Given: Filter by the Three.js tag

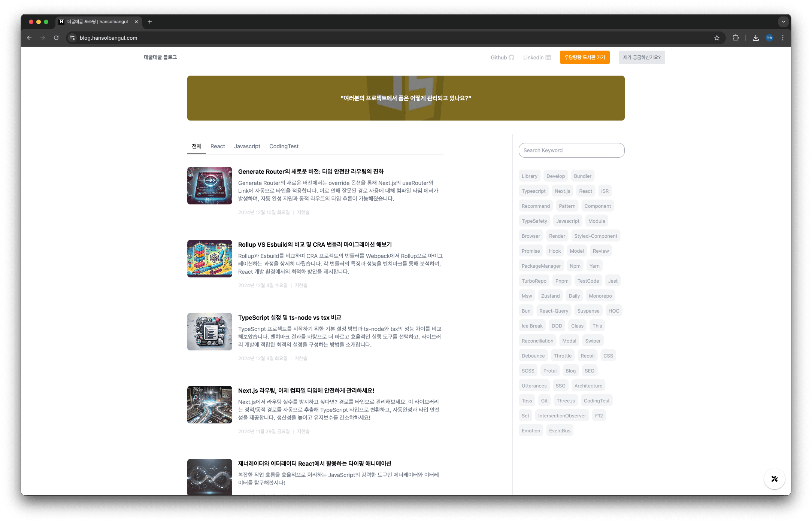Looking at the screenshot, I should point(566,401).
